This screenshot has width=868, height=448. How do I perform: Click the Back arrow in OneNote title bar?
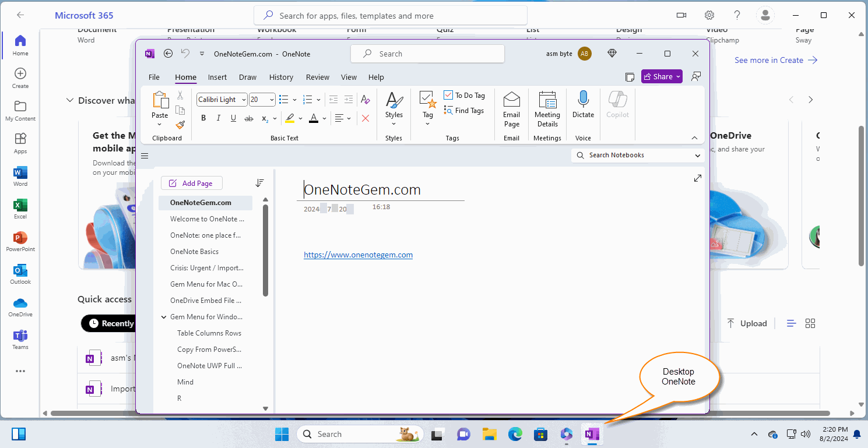click(x=168, y=54)
